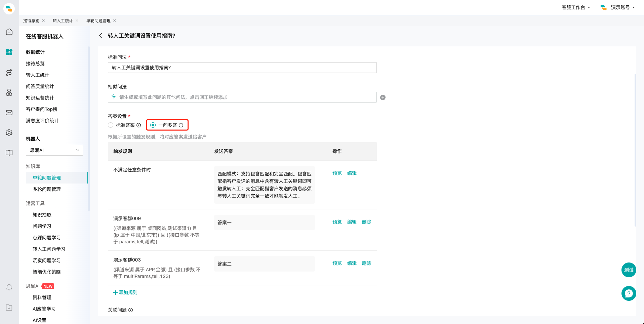The width and height of the screenshot is (644, 324).
Task: Open the 思涌AI robot selector dropdown
Action: tap(54, 150)
